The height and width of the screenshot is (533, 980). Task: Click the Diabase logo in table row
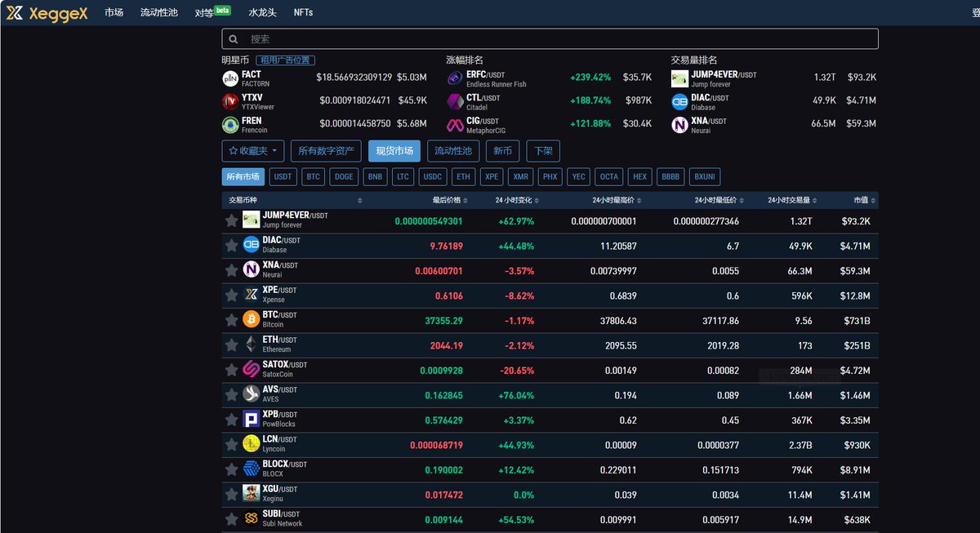pos(251,245)
